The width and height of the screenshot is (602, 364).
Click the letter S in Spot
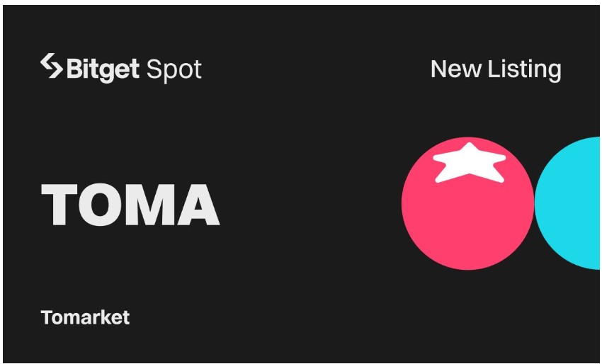pyautogui.click(x=154, y=69)
